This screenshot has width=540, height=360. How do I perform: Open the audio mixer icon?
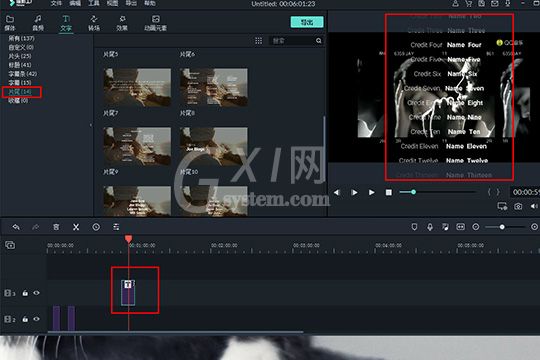445,227
